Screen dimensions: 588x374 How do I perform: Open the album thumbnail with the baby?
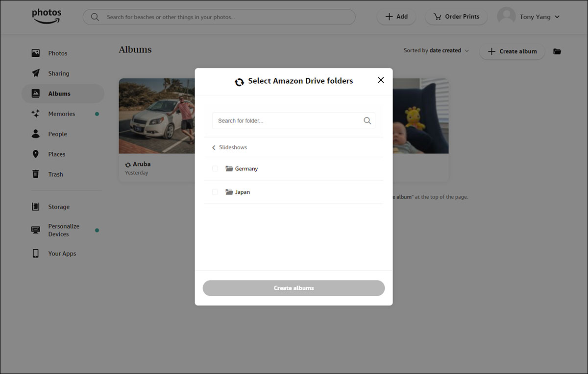pyautogui.click(x=420, y=116)
